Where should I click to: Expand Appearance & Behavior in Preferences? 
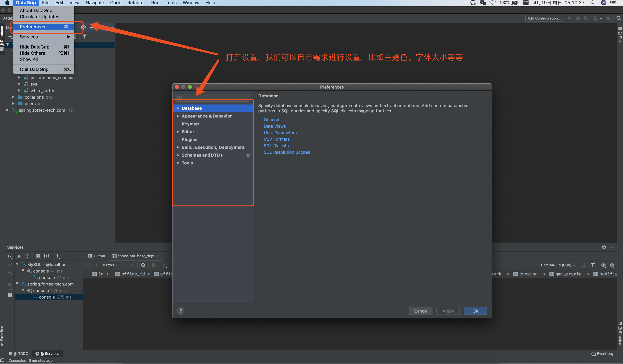coord(178,116)
